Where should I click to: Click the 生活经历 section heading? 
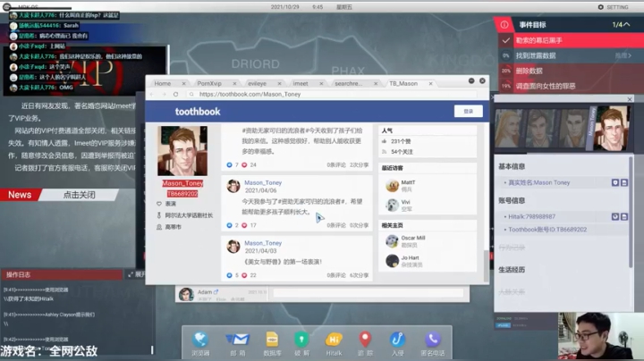(x=512, y=270)
